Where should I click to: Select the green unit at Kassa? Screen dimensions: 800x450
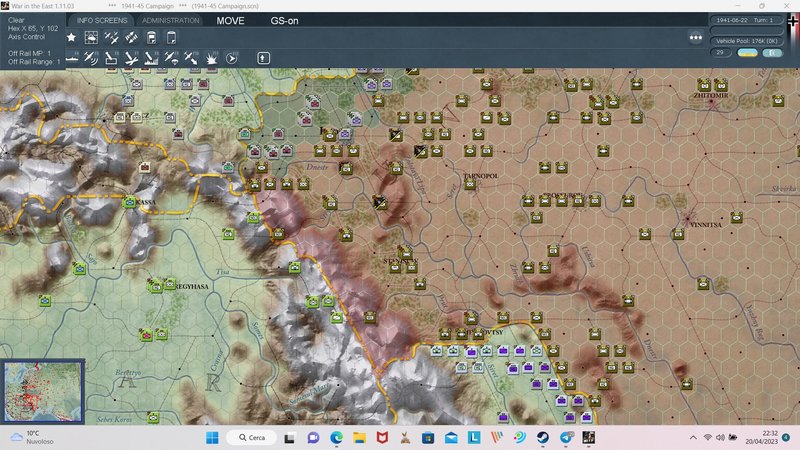[130, 203]
